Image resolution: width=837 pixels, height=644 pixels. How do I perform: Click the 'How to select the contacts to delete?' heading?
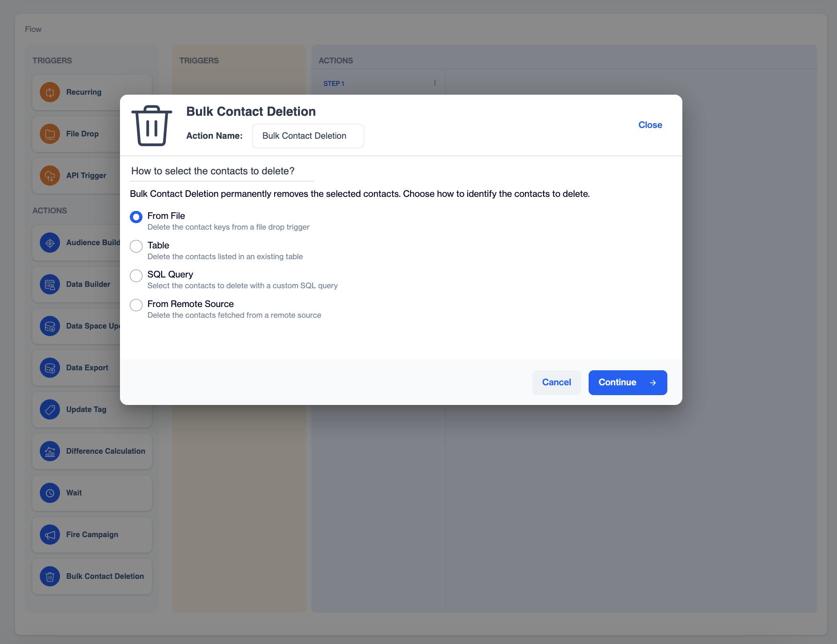[213, 171]
